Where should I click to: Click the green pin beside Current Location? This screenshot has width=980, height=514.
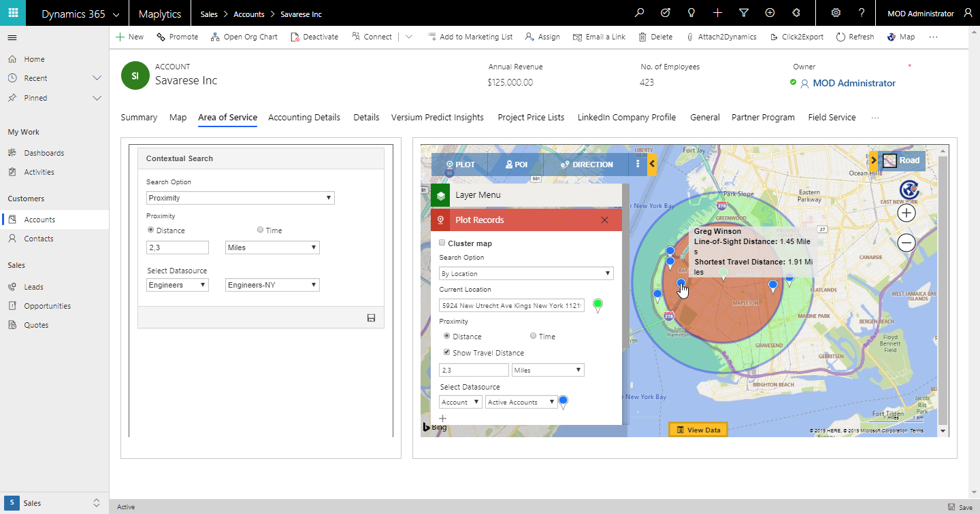click(598, 305)
